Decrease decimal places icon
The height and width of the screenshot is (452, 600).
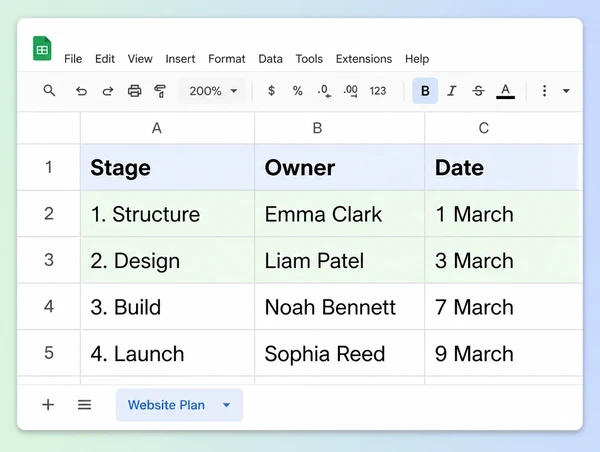(324, 91)
